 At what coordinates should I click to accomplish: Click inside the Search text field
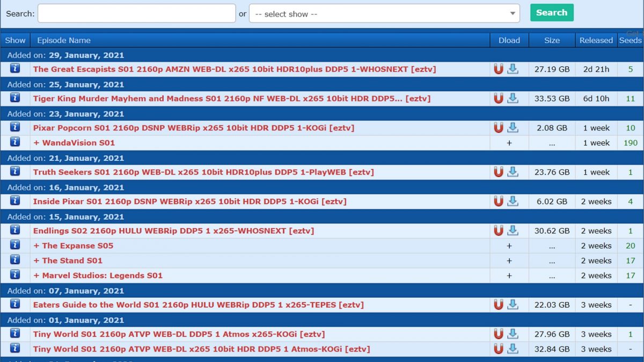click(x=136, y=13)
